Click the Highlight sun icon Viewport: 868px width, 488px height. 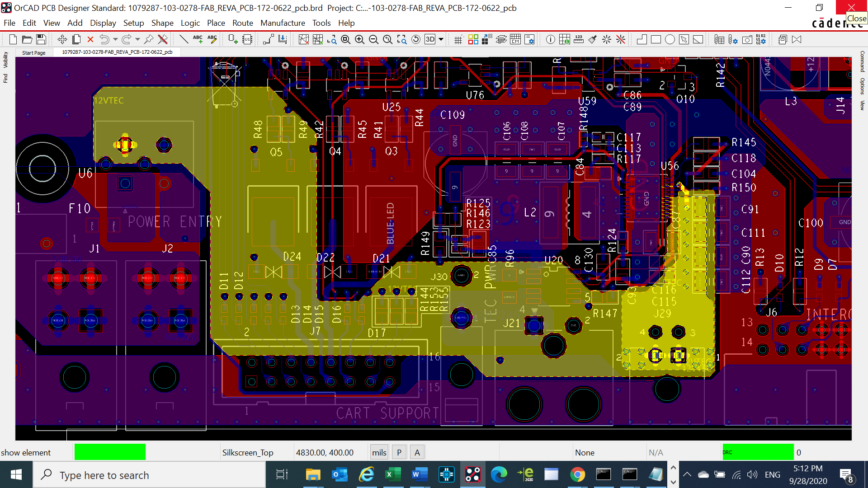tap(607, 40)
